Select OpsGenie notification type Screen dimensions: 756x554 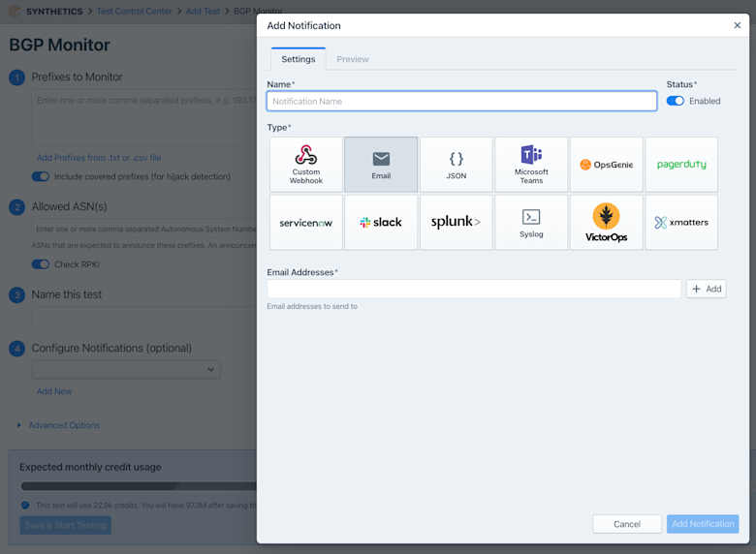pyautogui.click(x=607, y=165)
